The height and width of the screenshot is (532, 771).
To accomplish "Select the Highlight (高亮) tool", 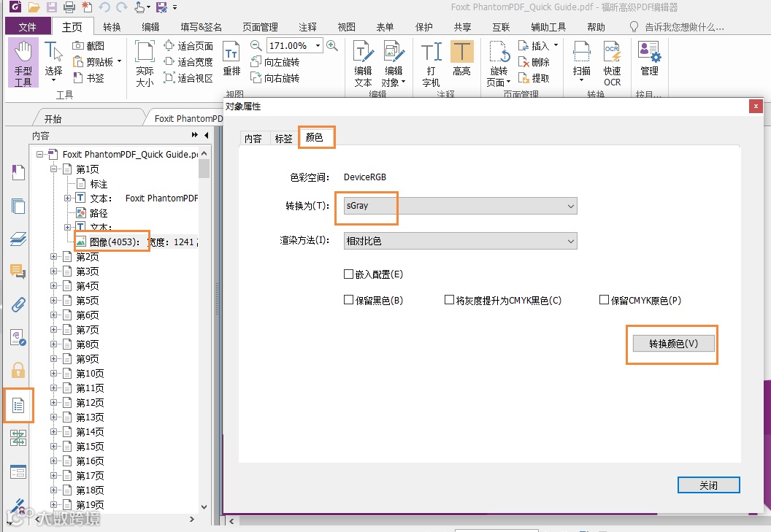I will (x=461, y=59).
